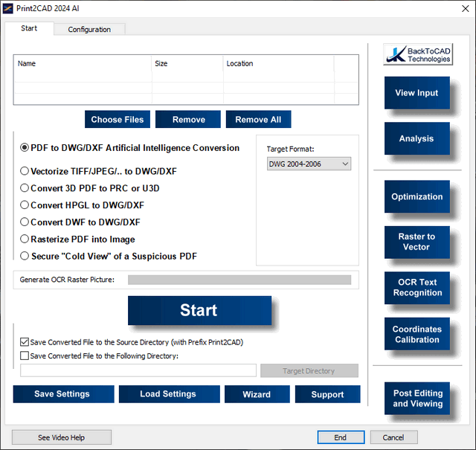Open Coordinates Calibration
This screenshot has width=476, height=450.
click(416, 334)
